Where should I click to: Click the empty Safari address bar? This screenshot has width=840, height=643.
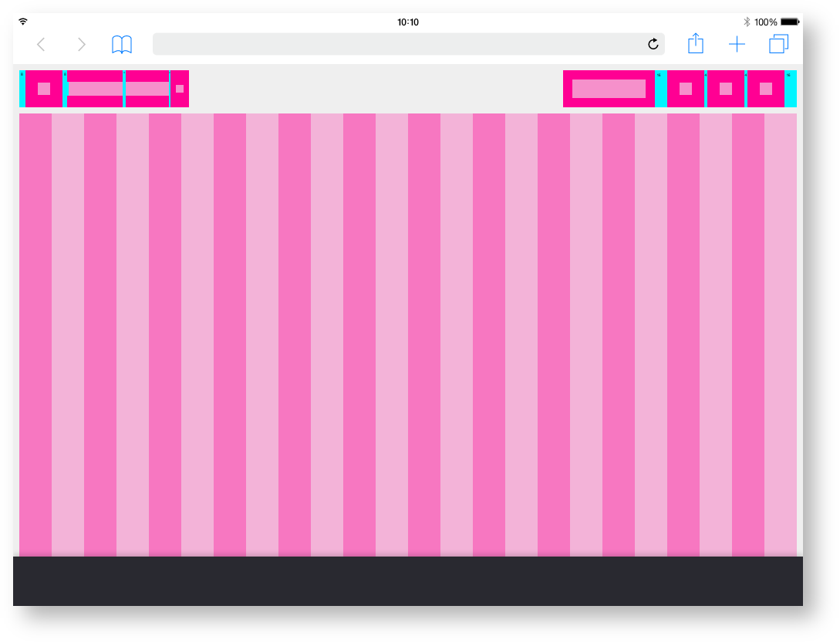(401, 45)
